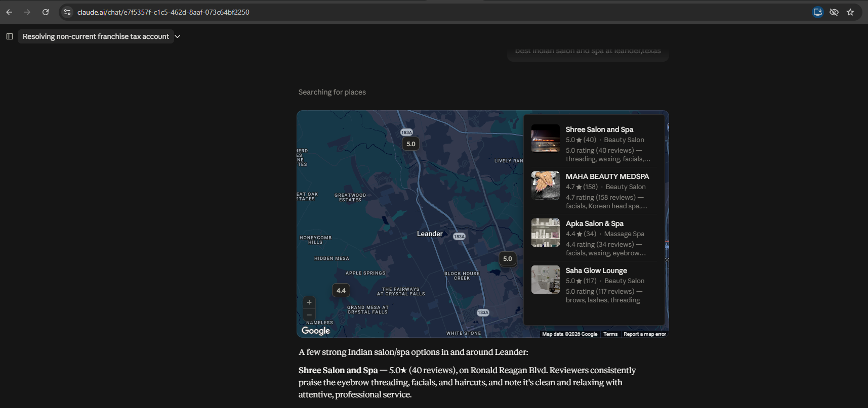Screen dimensions: 868x408
Task: Click 'BLOCK HOUSE CREEK' map label
Action: click(462, 276)
